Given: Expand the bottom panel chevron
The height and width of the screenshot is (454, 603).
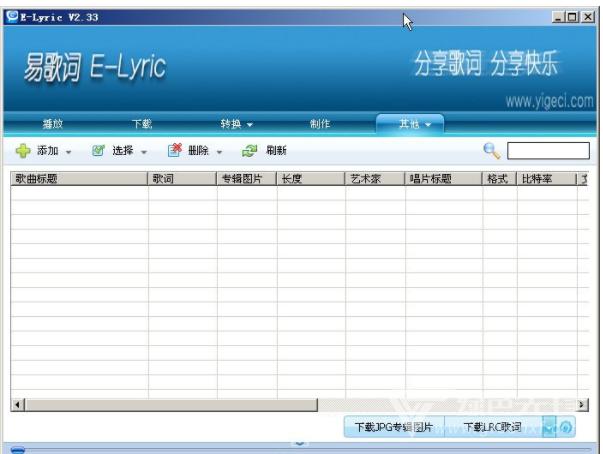Looking at the screenshot, I should coord(300,442).
